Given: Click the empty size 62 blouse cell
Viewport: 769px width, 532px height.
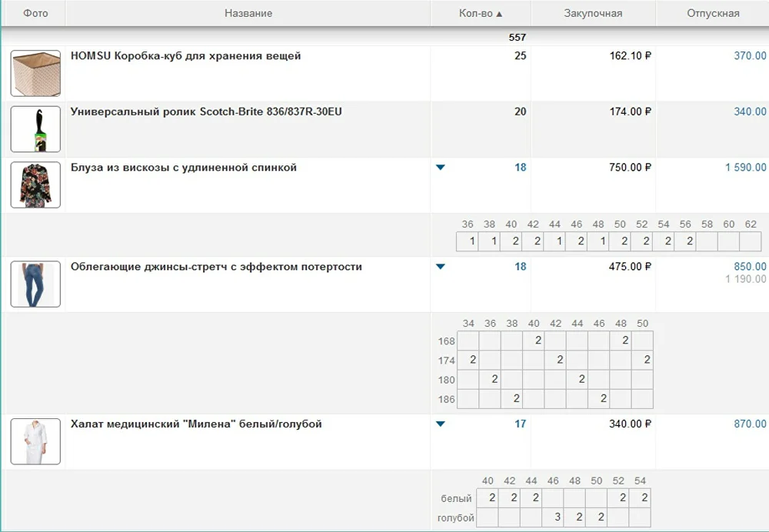Looking at the screenshot, I should [x=751, y=241].
